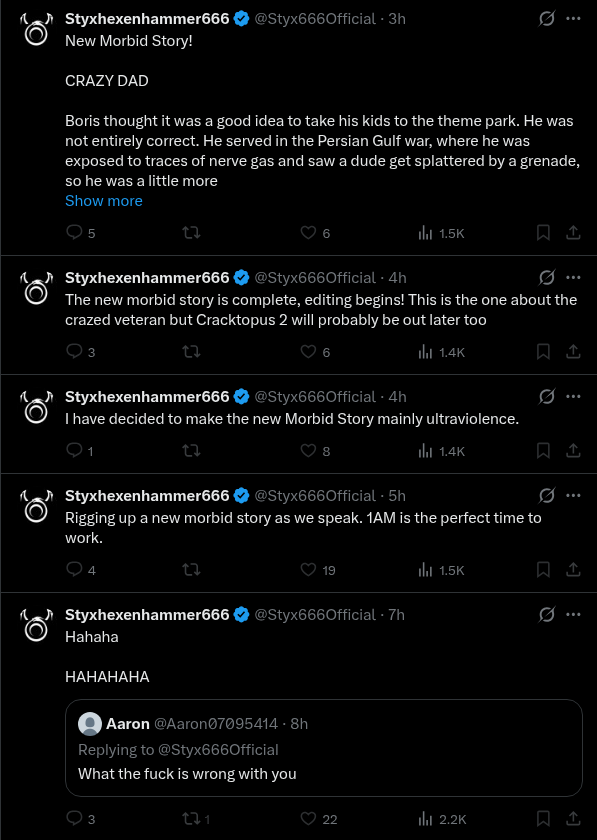Click Styxhexenhammer666 name on the 5h tweet
The height and width of the screenshot is (840, 597).
click(x=147, y=496)
